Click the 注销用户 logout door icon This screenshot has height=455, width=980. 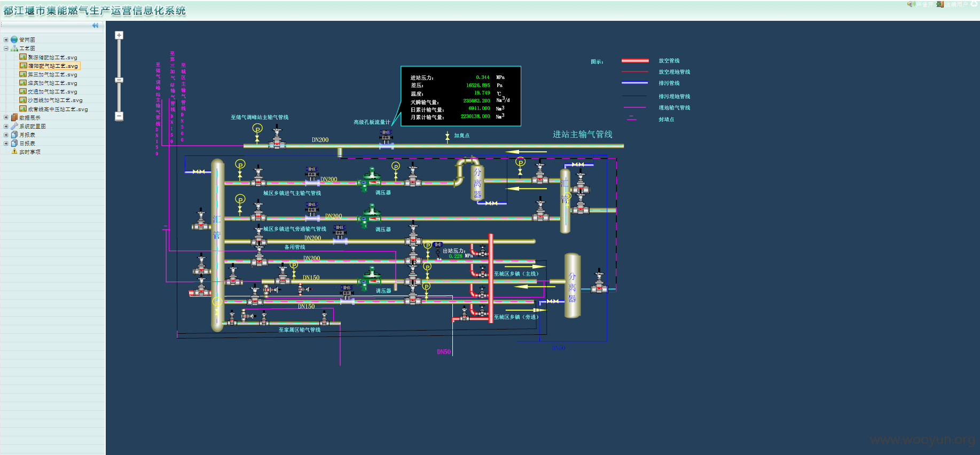[x=940, y=4]
